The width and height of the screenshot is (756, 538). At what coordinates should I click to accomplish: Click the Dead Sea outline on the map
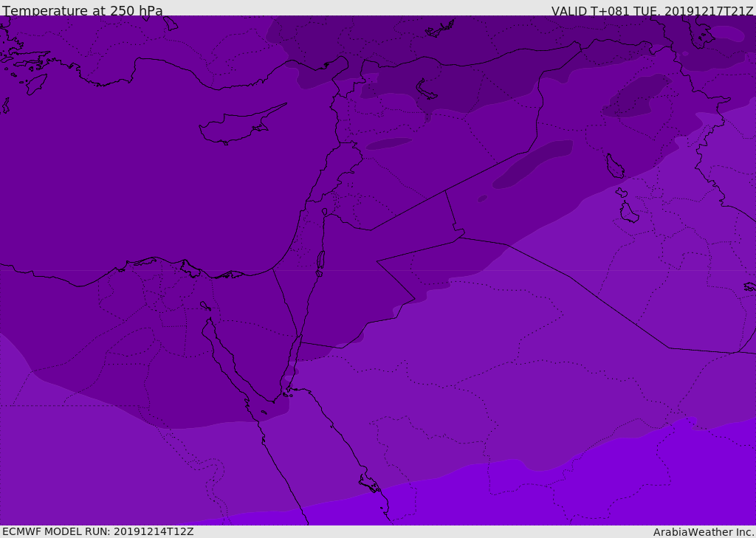(x=320, y=263)
